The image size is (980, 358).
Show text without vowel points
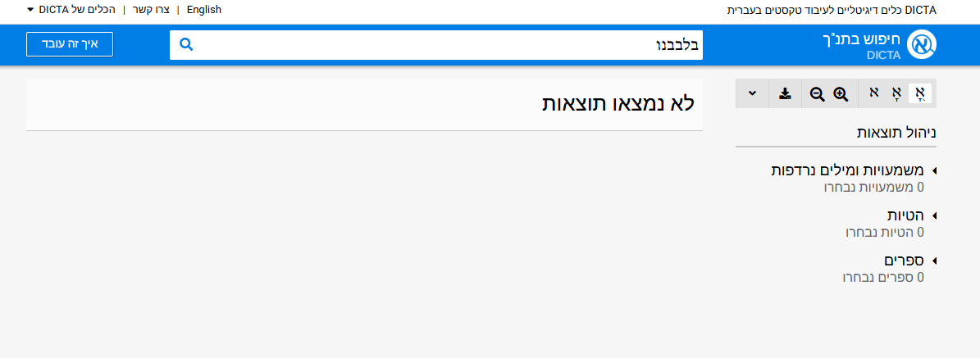point(874,93)
